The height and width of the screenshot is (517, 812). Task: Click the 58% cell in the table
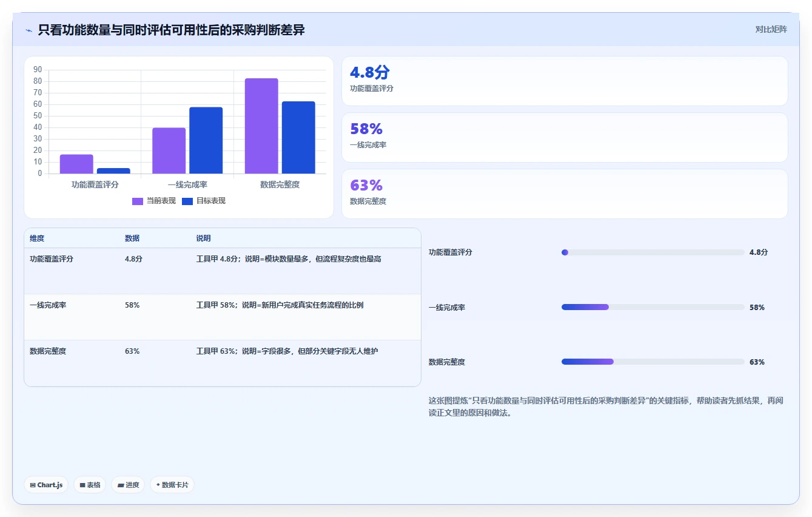[x=132, y=305]
